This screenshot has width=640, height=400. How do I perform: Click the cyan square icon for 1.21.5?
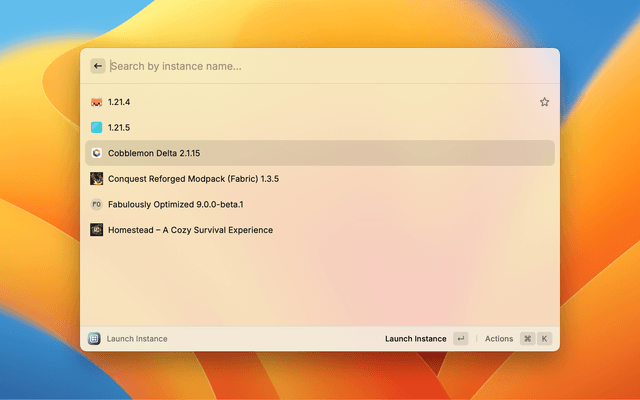click(96, 128)
